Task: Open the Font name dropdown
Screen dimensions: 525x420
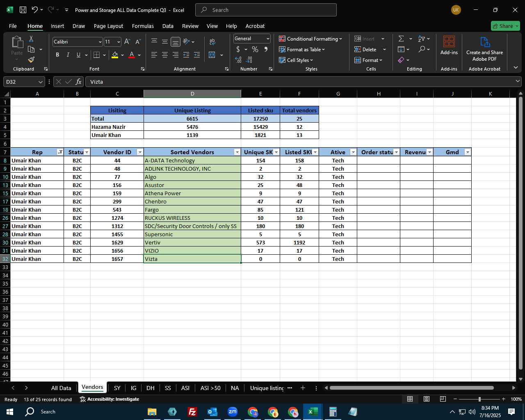Action: 100,42
